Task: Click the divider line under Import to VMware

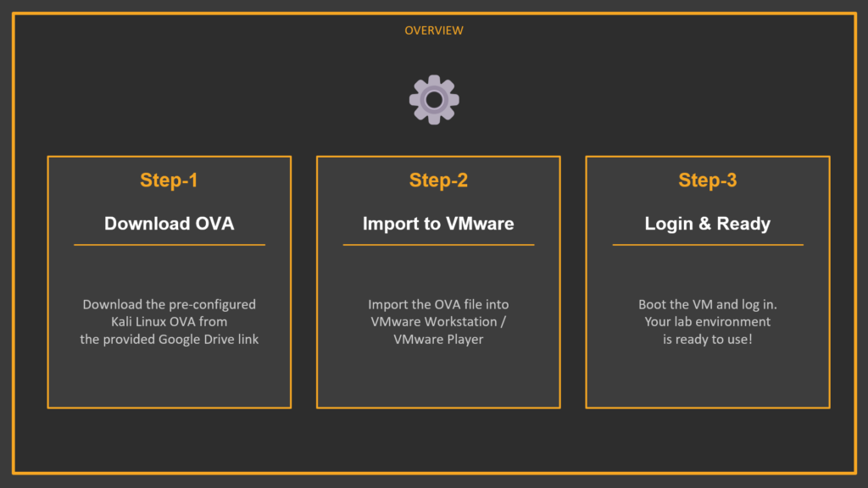Action: pyautogui.click(x=438, y=245)
